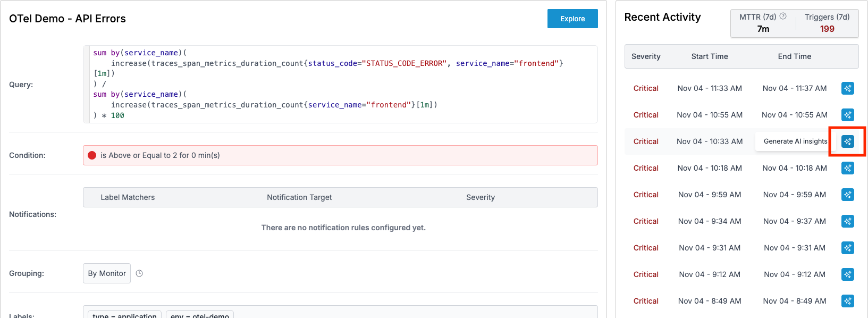Click the Start Time column header

coord(710,56)
